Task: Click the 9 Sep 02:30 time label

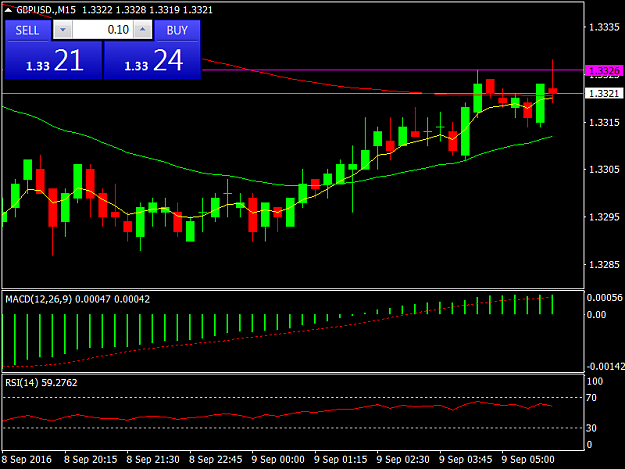Action: tap(403, 459)
